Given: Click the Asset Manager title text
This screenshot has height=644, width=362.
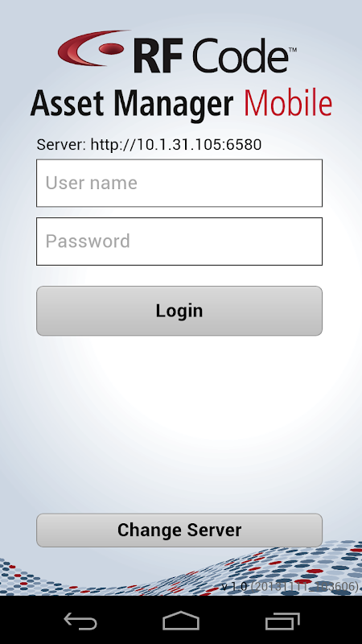Looking at the screenshot, I should 132,104.
